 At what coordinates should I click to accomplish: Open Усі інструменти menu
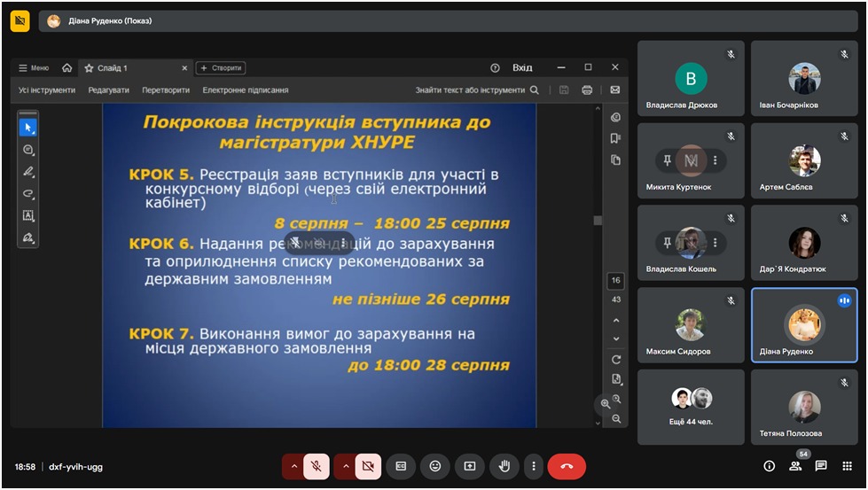coord(47,89)
